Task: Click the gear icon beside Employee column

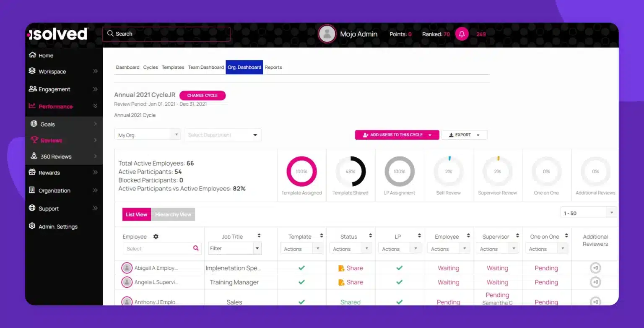Action: [156, 237]
